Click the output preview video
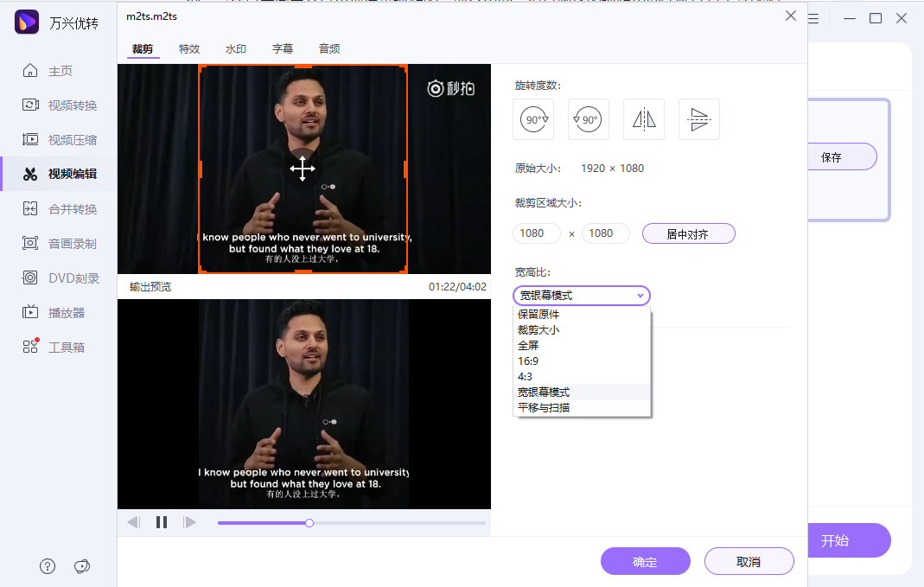 click(x=304, y=405)
